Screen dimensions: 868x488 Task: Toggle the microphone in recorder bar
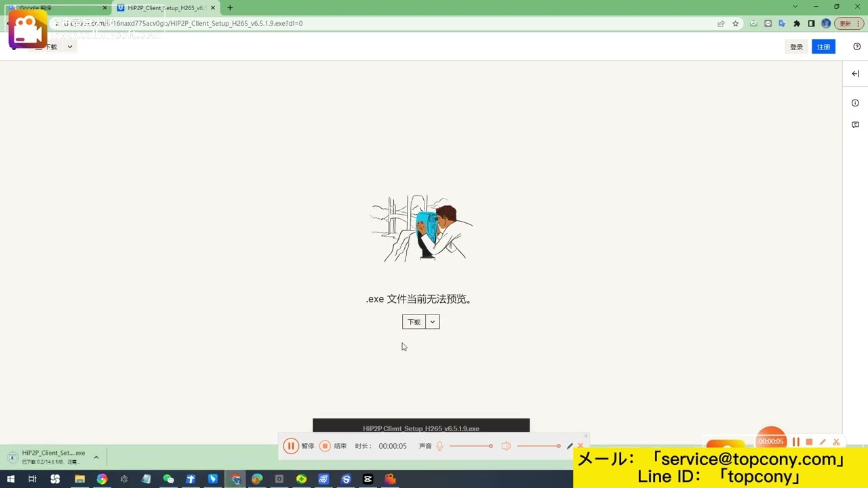point(439,446)
